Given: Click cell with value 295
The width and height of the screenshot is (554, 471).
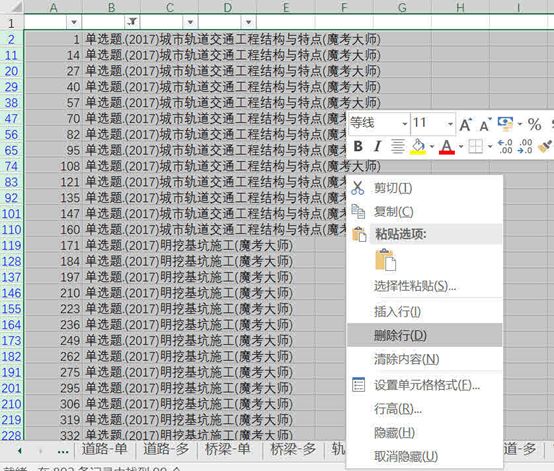Looking at the screenshot, I should [x=53, y=388].
